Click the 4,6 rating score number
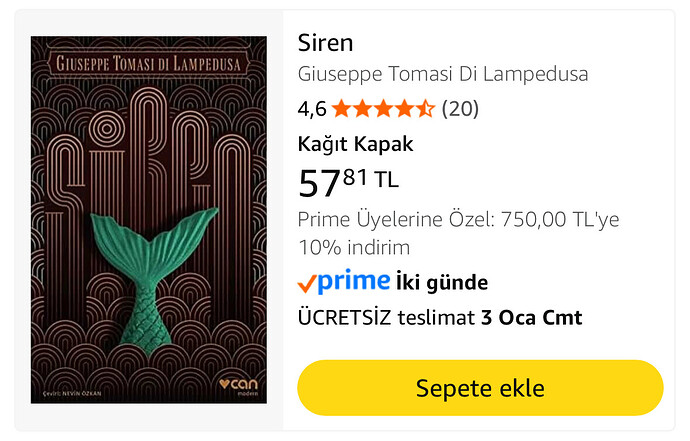 point(312,109)
